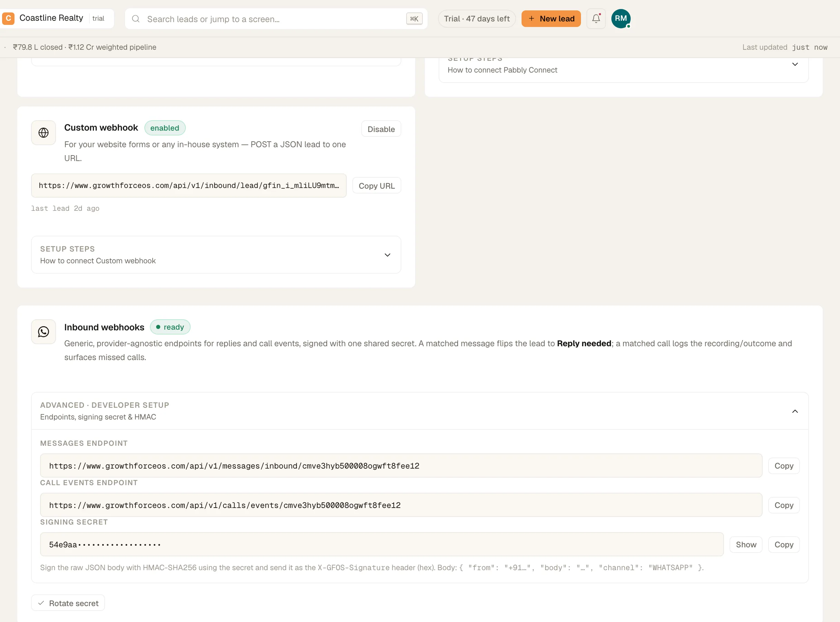Click the Custom webhook heading
Image resolution: width=840 pixels, height=622 pixels.
101,128
